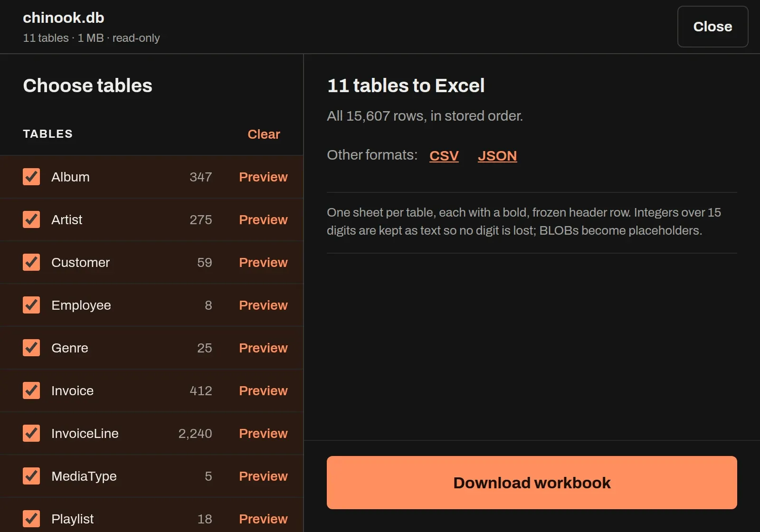This screenshot has height=532, width=760.
Task: Click the 'All 15,607 rows' summary text
Action: pos(425,116)
